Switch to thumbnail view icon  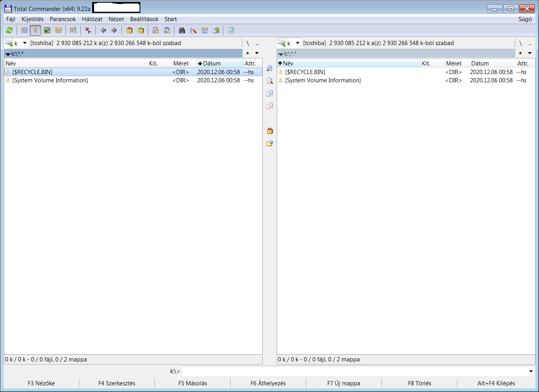click(47, 30)
